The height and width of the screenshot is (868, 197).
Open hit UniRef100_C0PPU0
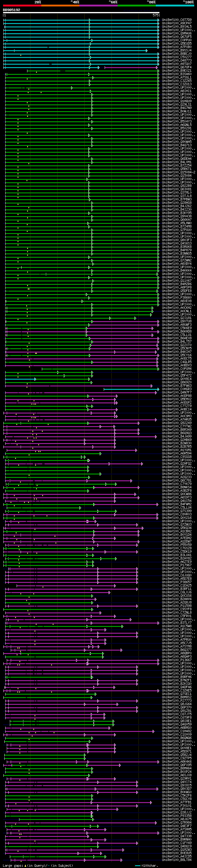[x=177, y=40]
